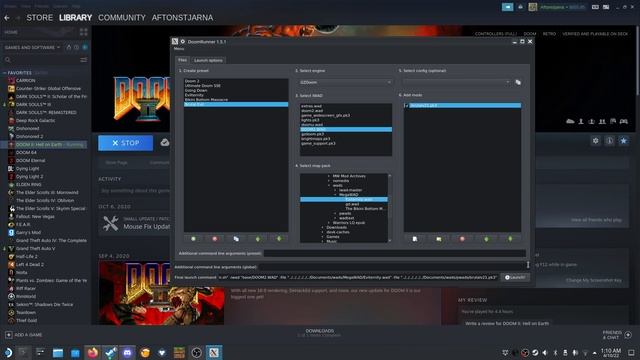Screen dimensions: 640x360
Task: Expand the Downloads folder in map pack tree
Action: click(322, 227)
